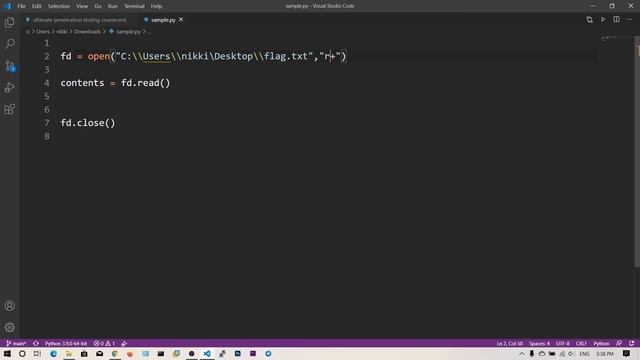
Task: Click the ENG input language indicator
Action: click(x=584, y=353)
